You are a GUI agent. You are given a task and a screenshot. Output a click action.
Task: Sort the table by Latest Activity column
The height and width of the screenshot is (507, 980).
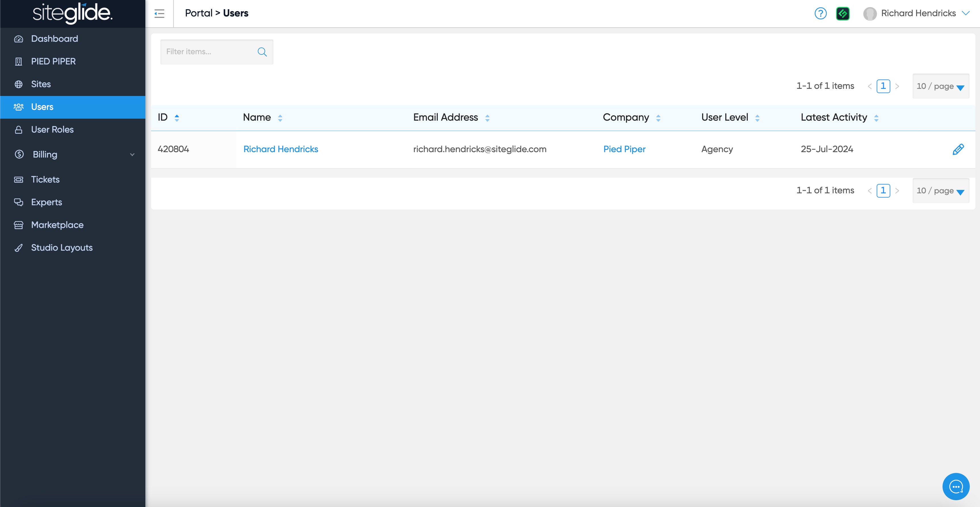[876, 118]
